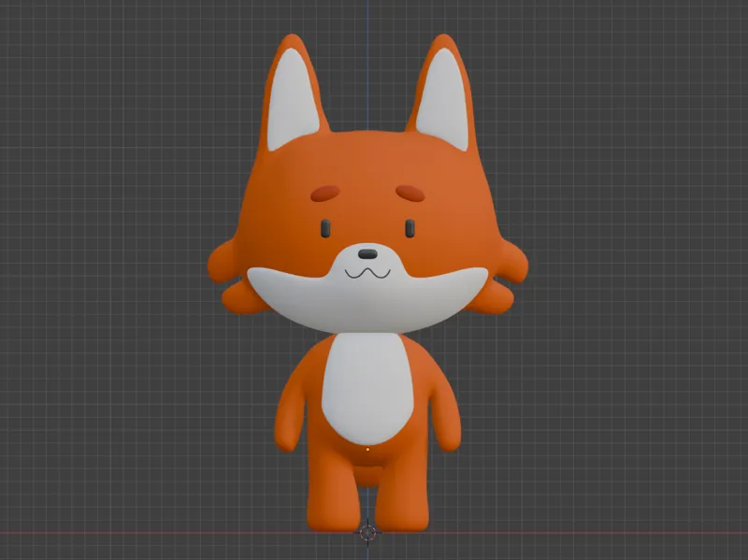This screenshot has height=560, width=748.
Task: Click the orange origin dot on the fox's lower body
Action: coord(367,449)
